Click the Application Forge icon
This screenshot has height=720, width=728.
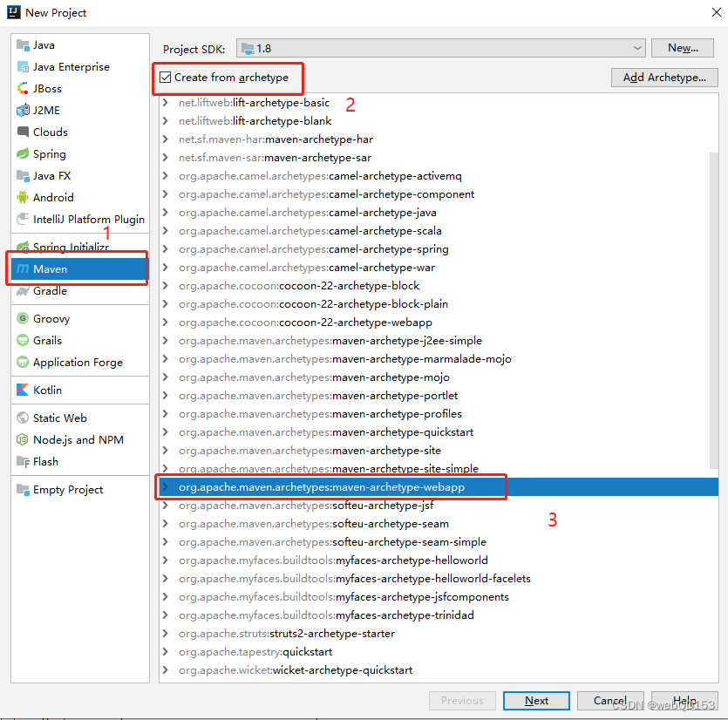point(23,362)
